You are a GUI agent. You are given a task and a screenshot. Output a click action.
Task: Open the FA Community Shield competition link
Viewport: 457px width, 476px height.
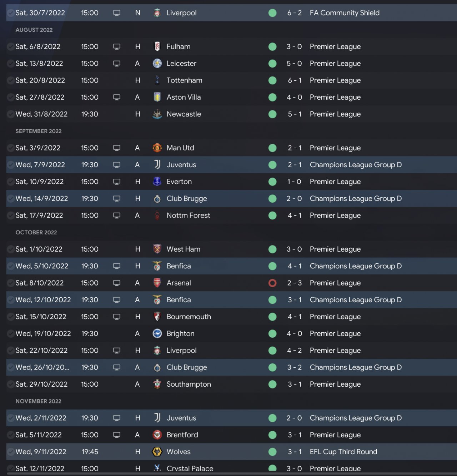point(344,13)
